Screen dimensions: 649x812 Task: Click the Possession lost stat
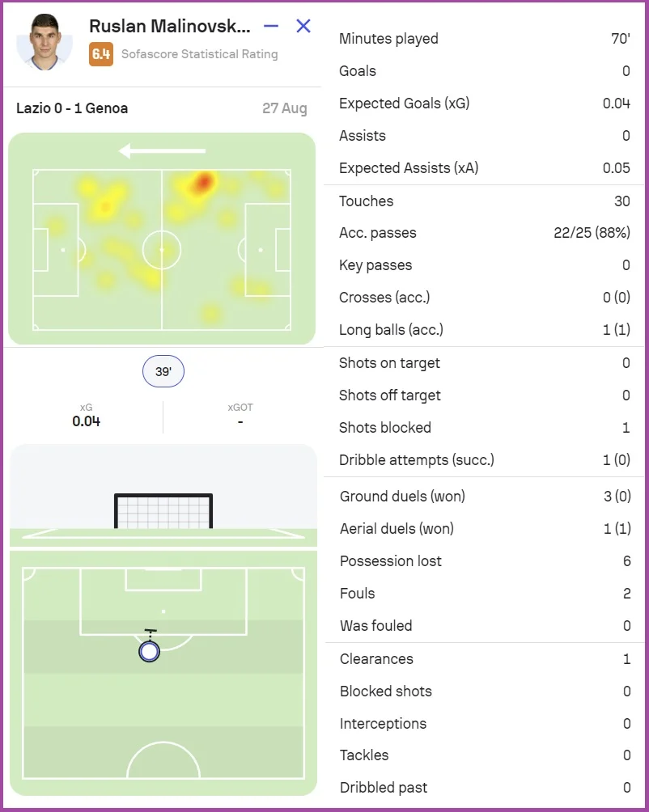(x=484, y=561)
